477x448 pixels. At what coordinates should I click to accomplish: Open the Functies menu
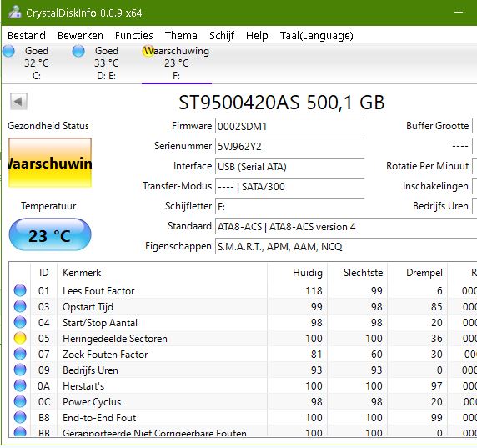(134, 36)
